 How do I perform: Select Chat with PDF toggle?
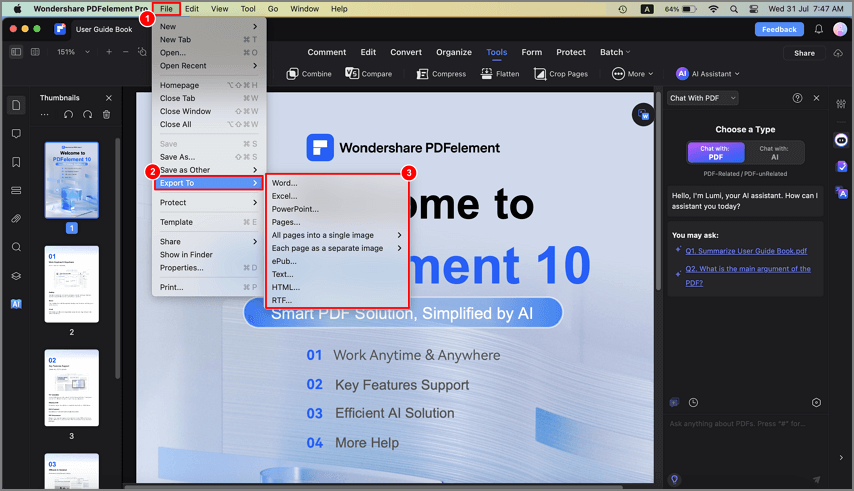tap(716, 152)
